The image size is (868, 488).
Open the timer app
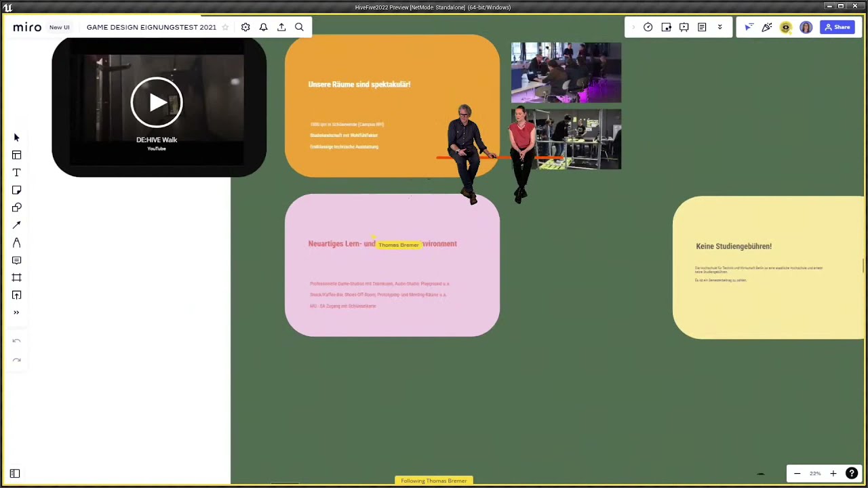[648, 27]
